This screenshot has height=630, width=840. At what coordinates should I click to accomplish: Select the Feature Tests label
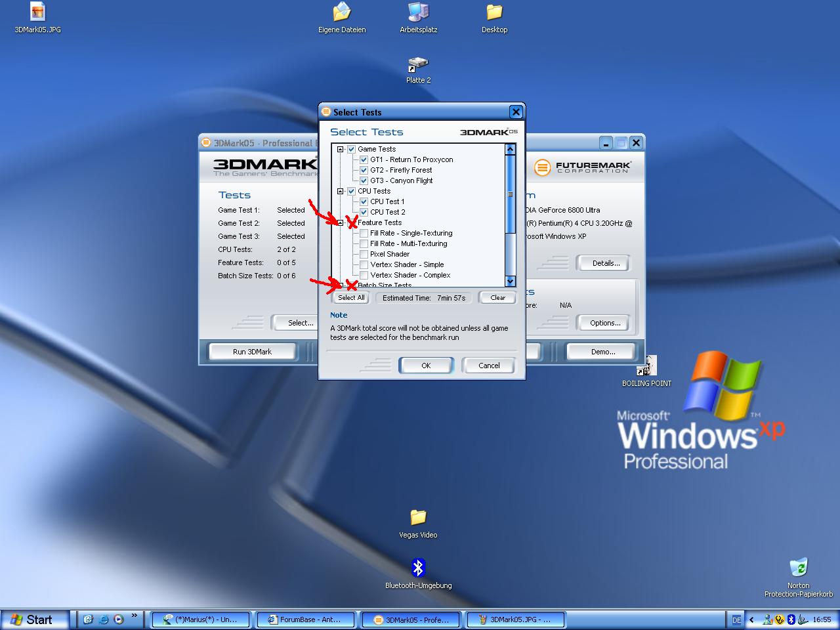pyautogui.click(x=379, y=222)
